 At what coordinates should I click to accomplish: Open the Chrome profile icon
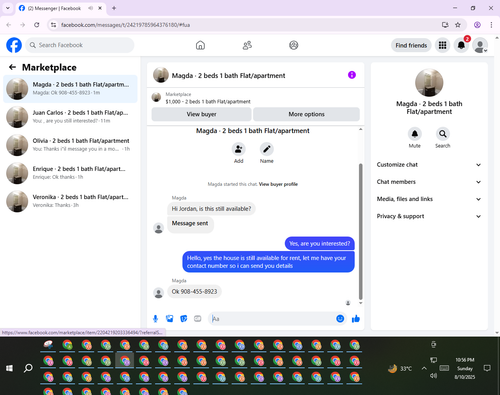pos(477,25)
